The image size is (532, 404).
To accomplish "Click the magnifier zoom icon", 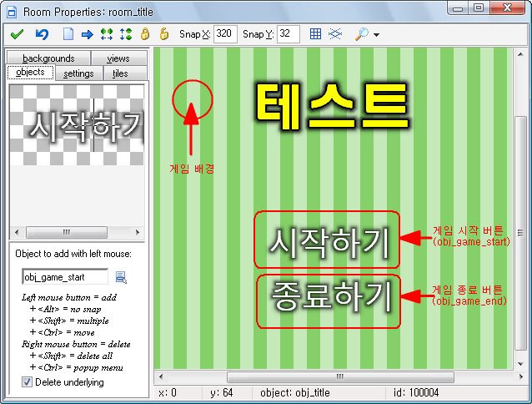I will tap(362, 34).
